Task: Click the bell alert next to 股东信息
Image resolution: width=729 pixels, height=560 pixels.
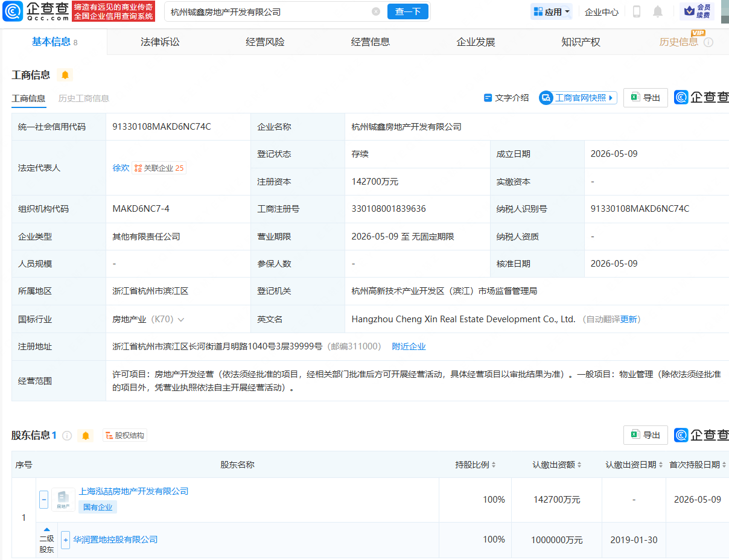Action: 86,436
